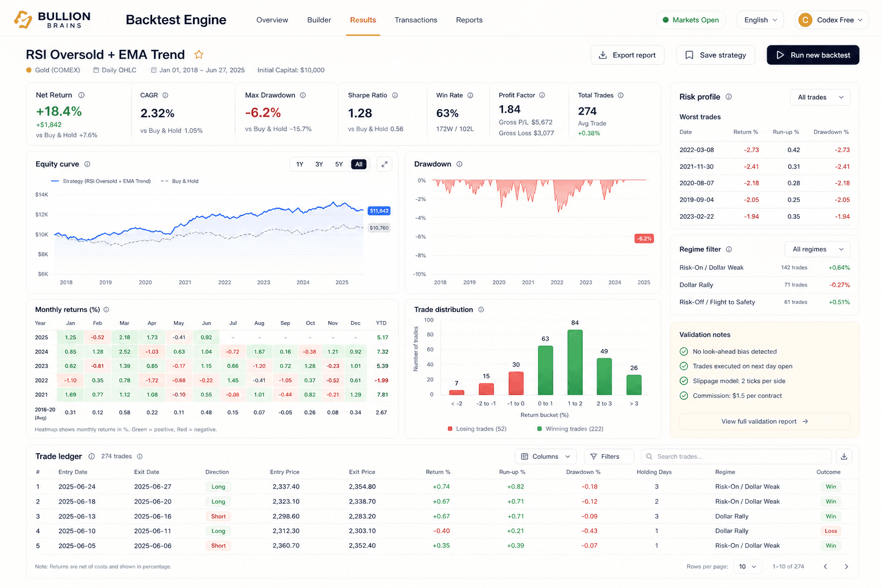Select the All equity curve range
Screen dimensions: 882x588
coord(359,164)
